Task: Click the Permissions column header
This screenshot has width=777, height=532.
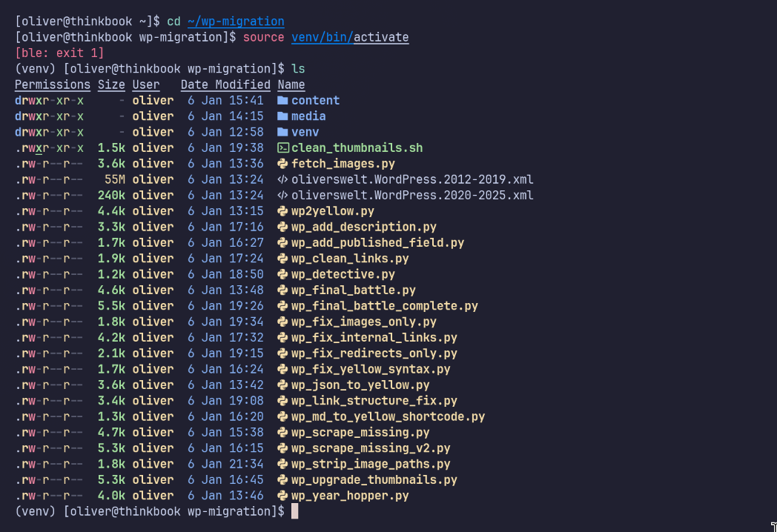Action: (x=53, y=84)
